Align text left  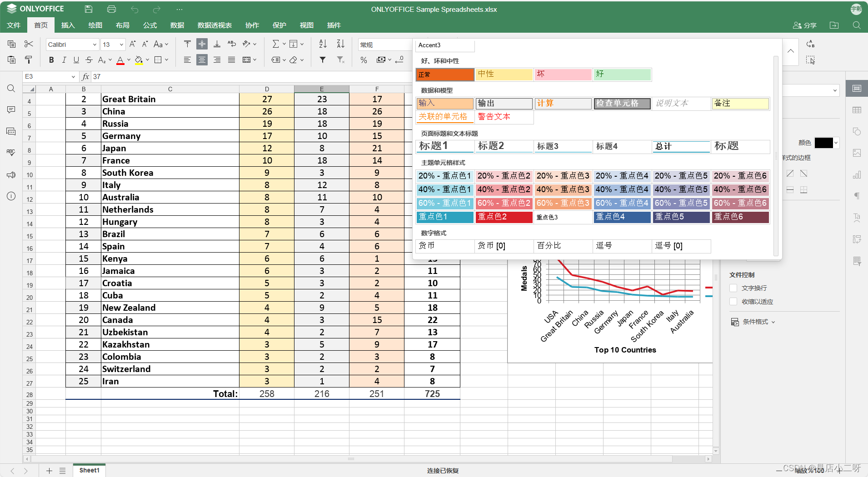tap(187, 60)
